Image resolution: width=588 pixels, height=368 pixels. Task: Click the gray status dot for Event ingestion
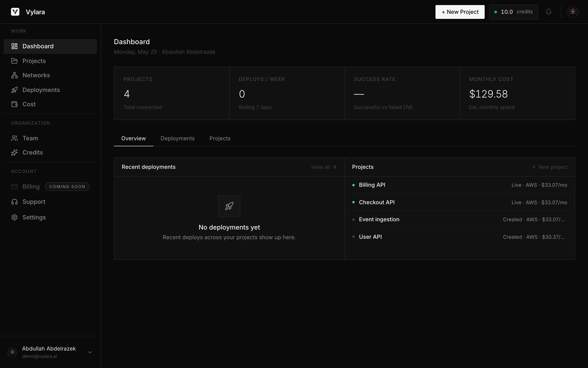pos(353,219)
